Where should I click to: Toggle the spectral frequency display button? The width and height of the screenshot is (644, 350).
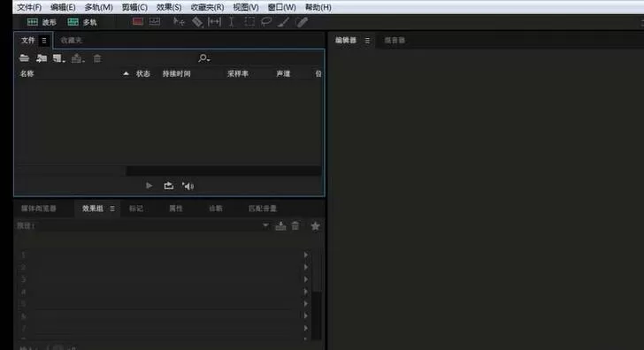(138, 22)
